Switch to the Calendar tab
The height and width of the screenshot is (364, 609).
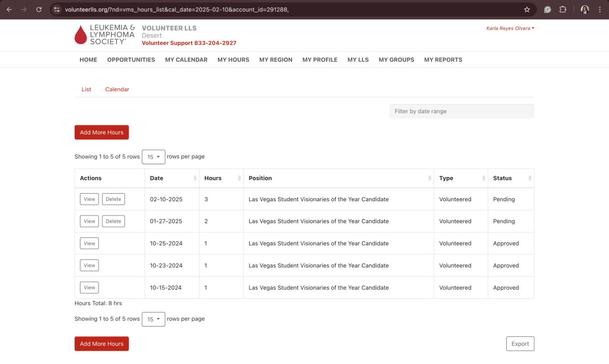[x=117, y=89]
